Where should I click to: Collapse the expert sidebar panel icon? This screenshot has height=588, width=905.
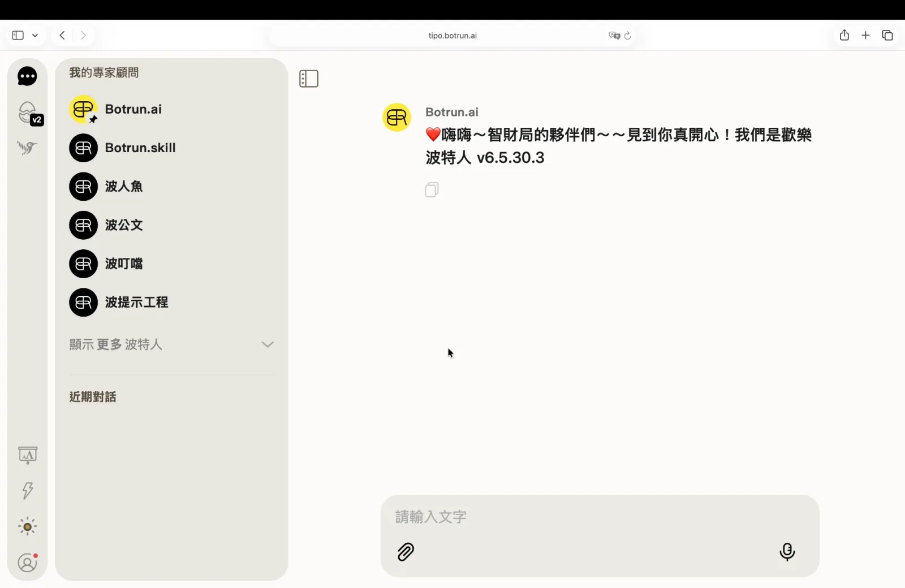[309, 79]
